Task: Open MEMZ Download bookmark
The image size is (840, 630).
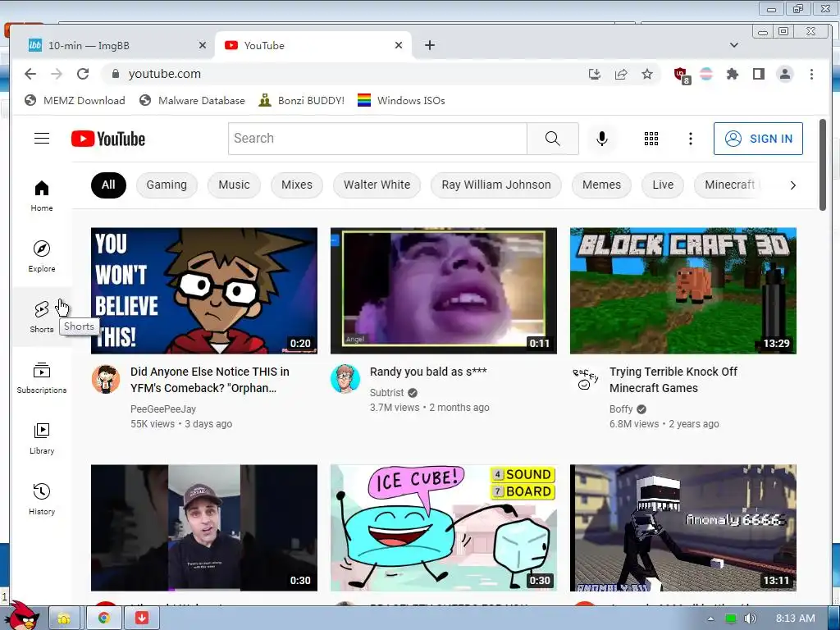Action: (75, 101)
